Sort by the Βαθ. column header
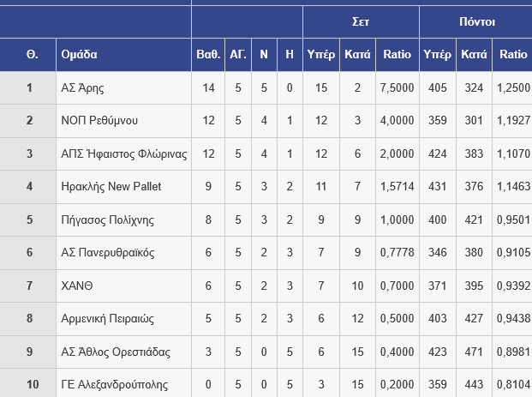The image size is (532, 397). pos(208,54)
